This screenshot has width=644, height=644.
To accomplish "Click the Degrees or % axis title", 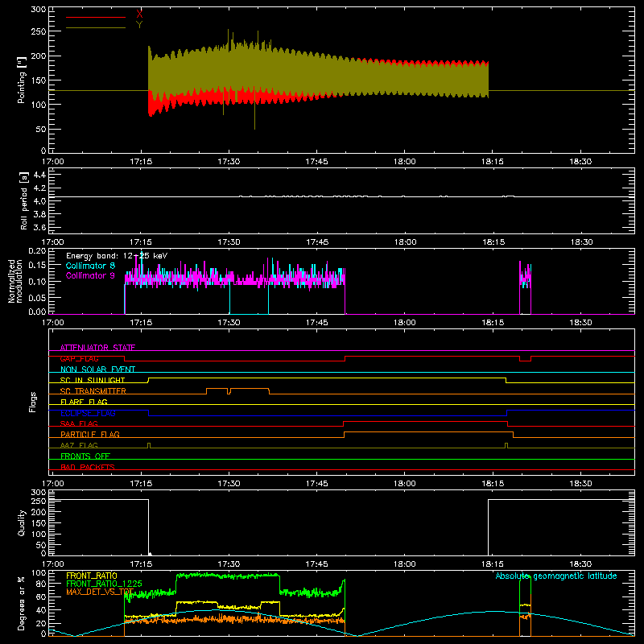I will pyautogui.click(x=22, y=603).
